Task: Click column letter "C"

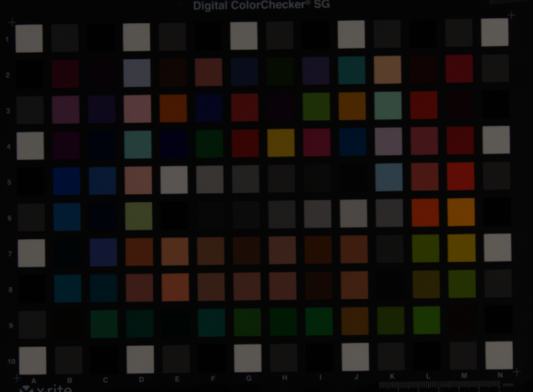Action: (105, 380)
